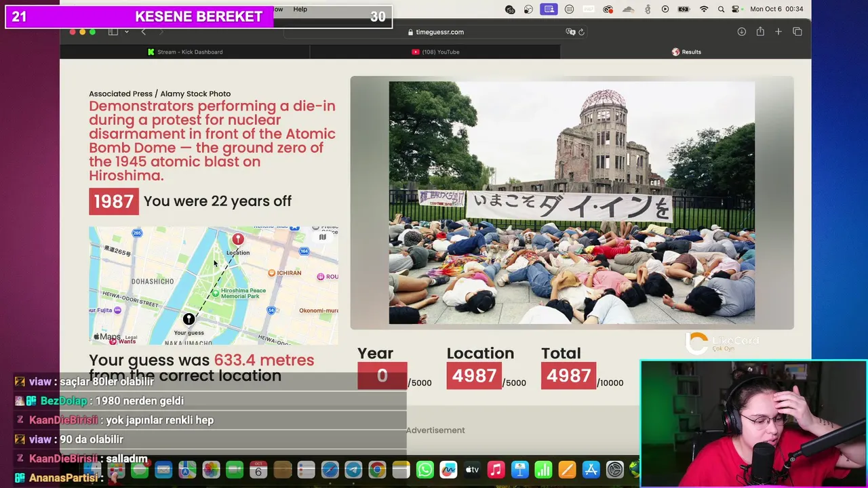Click the battery status icon
This screenshot has width=868, height=488.
click(x=684, y=9)
